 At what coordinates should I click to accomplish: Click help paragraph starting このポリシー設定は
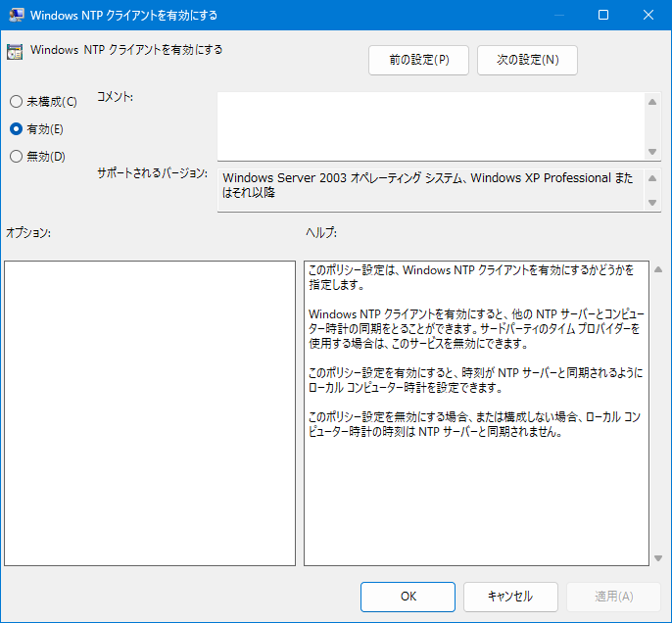coord(470,277)
